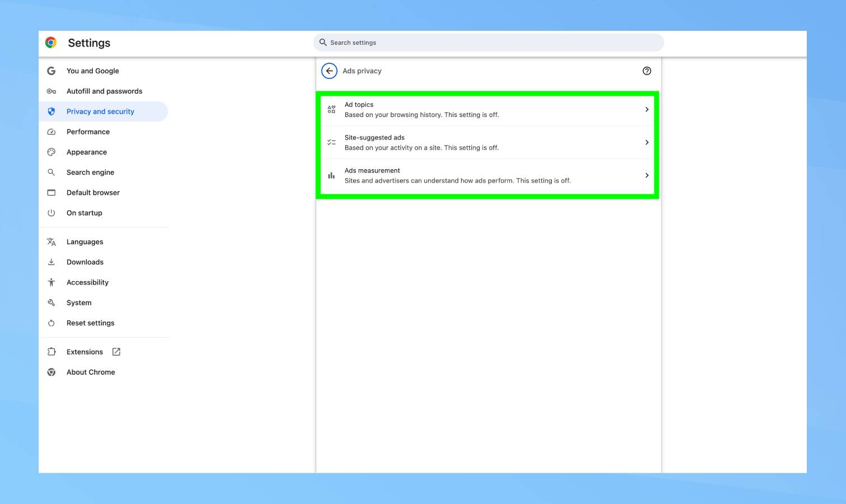
Task: Click the Accessibility icon in sidebar
Action: pos(51,282)
